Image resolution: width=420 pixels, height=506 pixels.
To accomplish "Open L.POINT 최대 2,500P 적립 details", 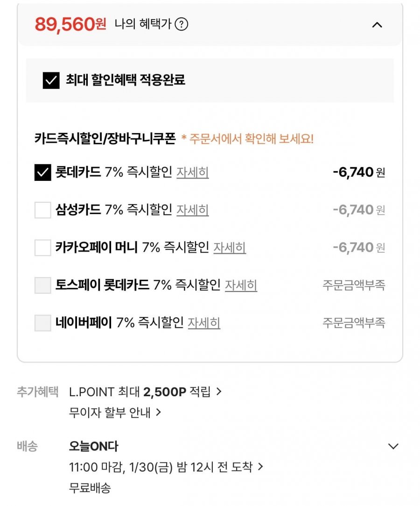I will [x=145, y=392].
